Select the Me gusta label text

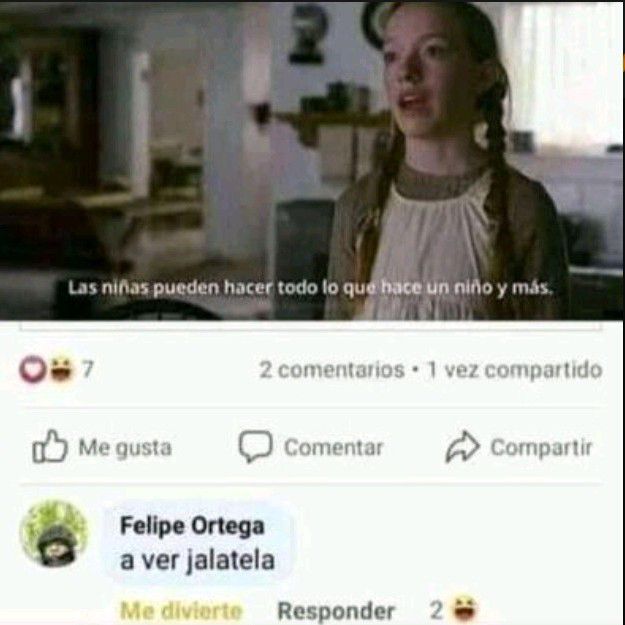125,448
